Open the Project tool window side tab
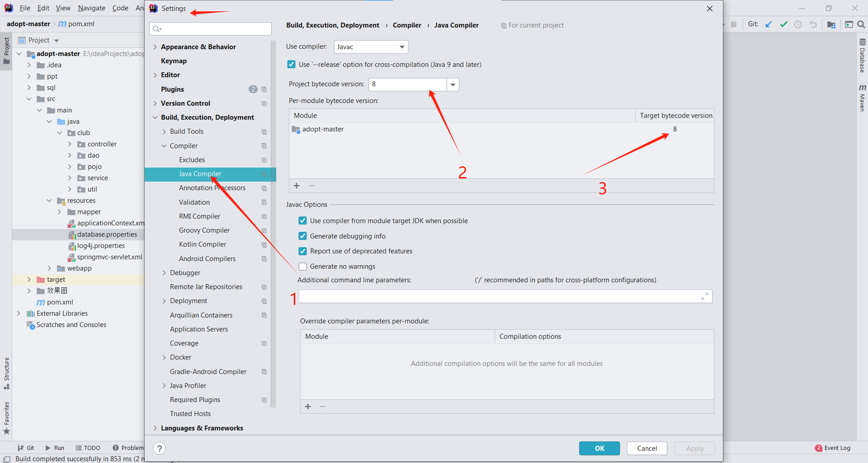The width and height of the screenshot is (868, 463). tap(6, 51)
